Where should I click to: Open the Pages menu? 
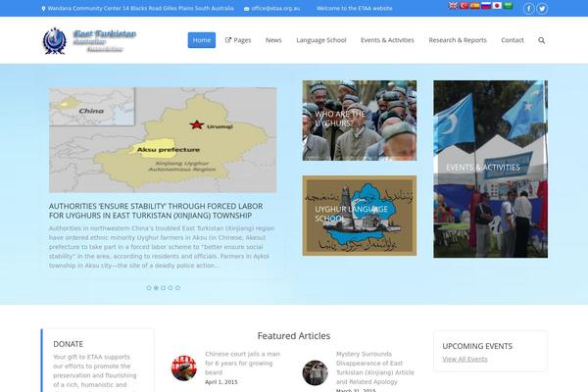[238, 40]
